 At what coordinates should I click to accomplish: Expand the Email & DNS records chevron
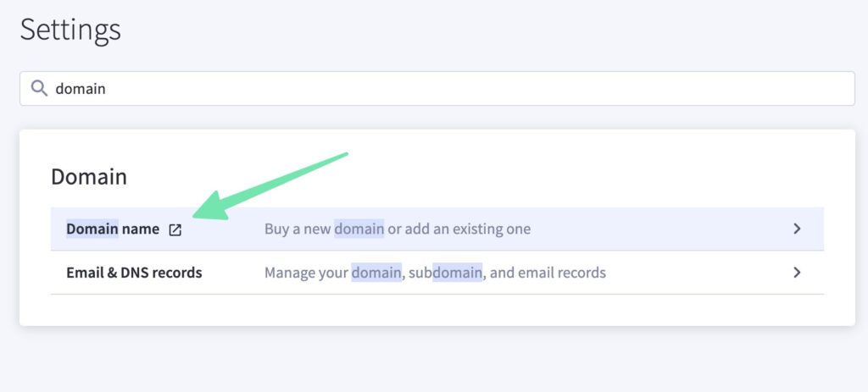(x=797, y=273)
